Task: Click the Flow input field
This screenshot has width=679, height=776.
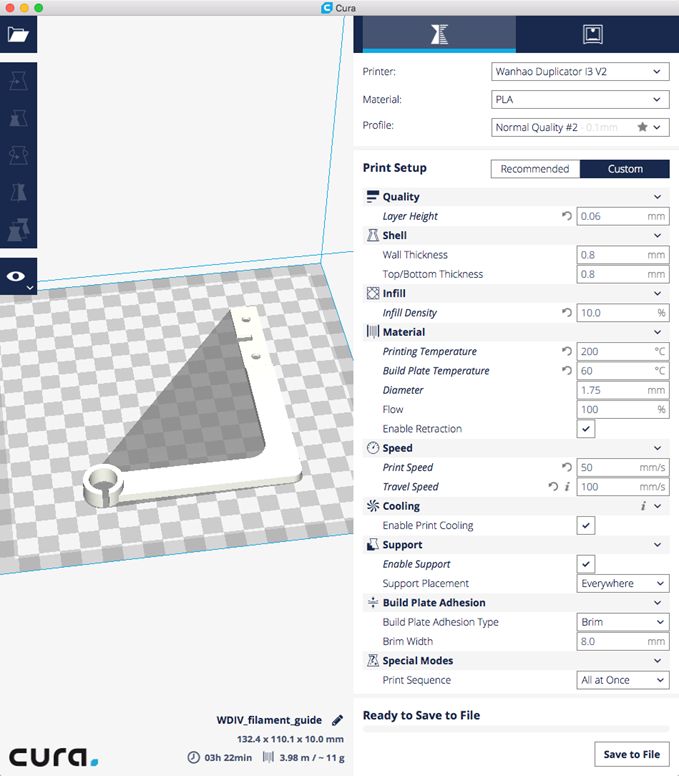Action: coord(623,409)
